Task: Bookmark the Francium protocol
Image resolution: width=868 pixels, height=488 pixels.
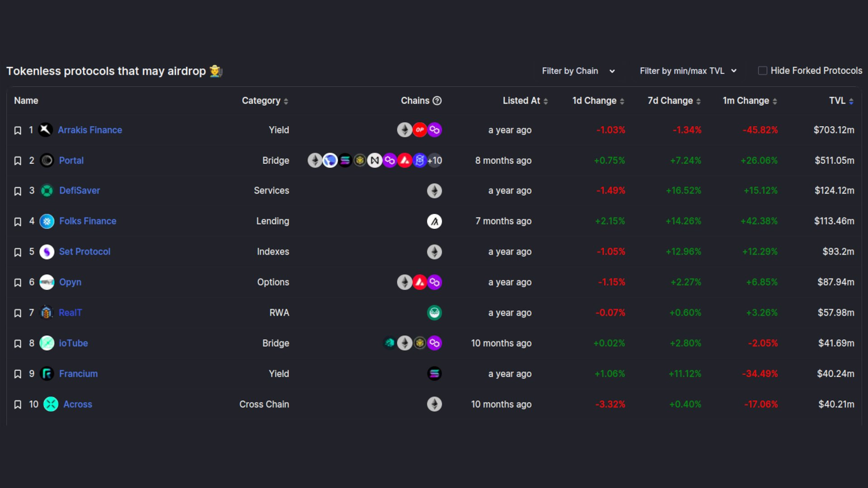Action: 18,374
